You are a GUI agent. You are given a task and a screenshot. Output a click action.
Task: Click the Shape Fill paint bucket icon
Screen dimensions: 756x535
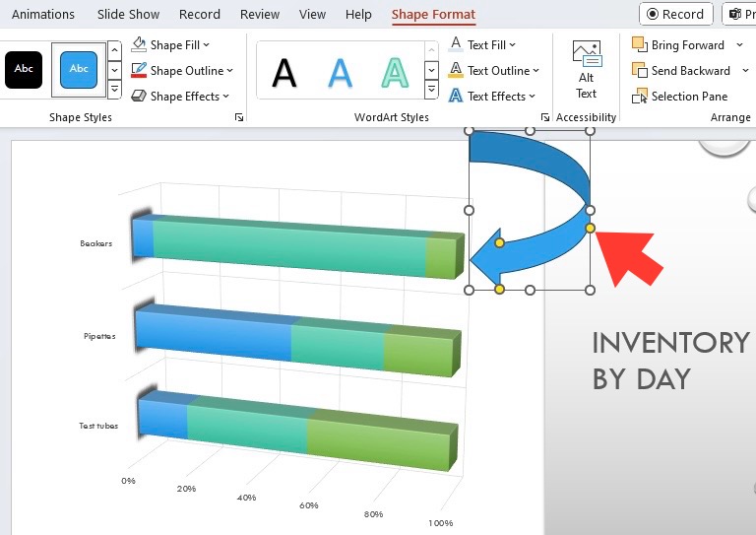tap(139, 44)
